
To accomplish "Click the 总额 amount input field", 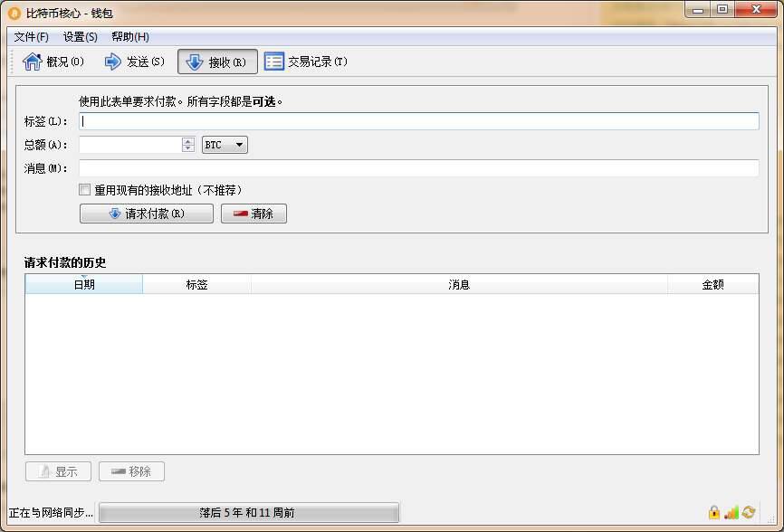I will (x=130, y=145).
